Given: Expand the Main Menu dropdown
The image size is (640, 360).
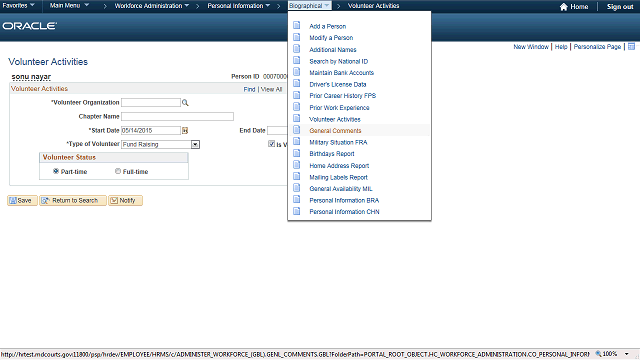Looking at the screenshot, I should tap(69, 6).
